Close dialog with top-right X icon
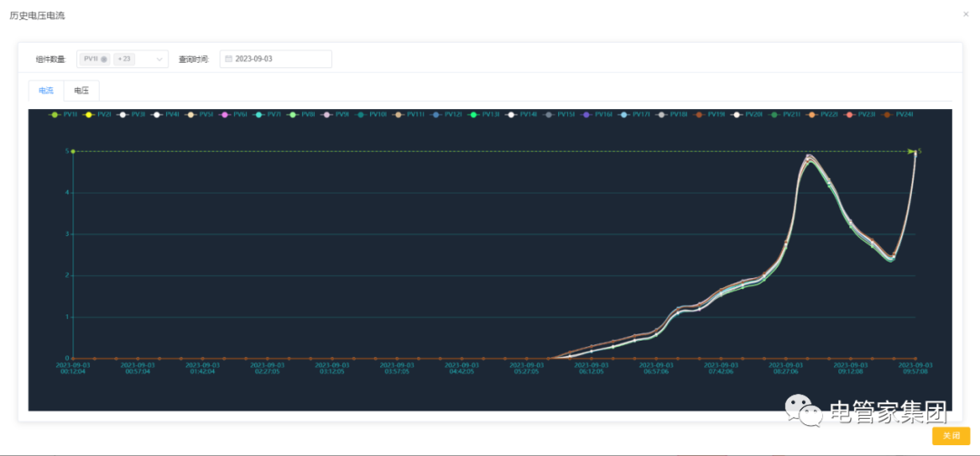 pos(965,14)
